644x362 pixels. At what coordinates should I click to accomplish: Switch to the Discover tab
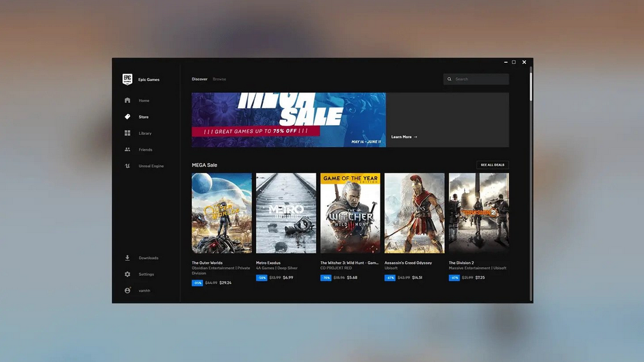coord(199,79)
